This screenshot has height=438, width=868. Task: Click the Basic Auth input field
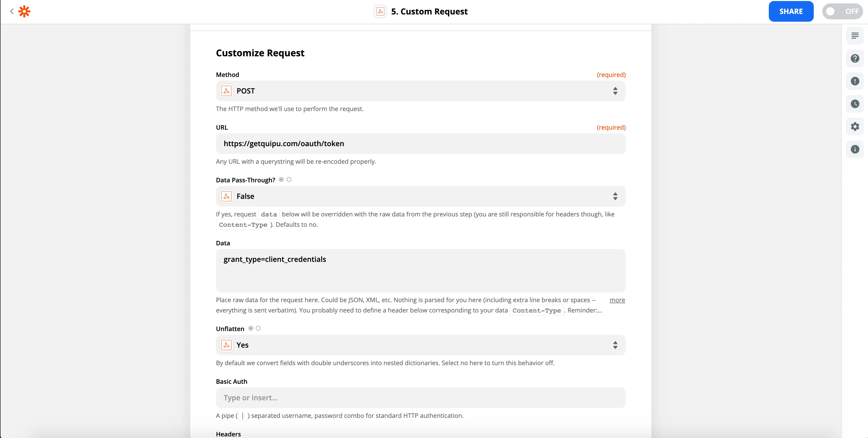tap(420, 397)
